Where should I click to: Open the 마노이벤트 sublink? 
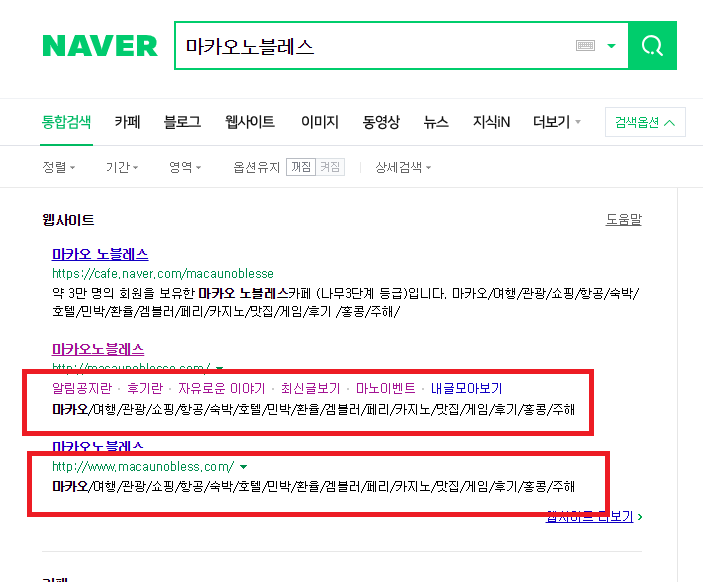click(x=386, y=388)
